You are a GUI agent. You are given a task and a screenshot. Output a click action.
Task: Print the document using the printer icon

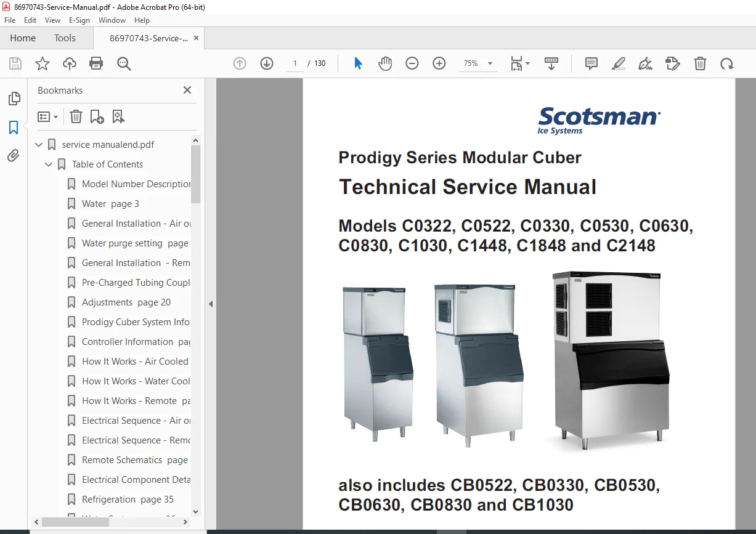96,63
